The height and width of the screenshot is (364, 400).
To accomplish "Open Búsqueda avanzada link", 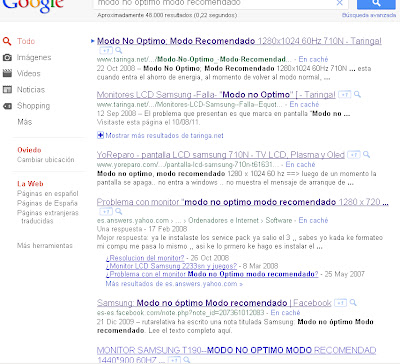I will [x=369, y=15].
